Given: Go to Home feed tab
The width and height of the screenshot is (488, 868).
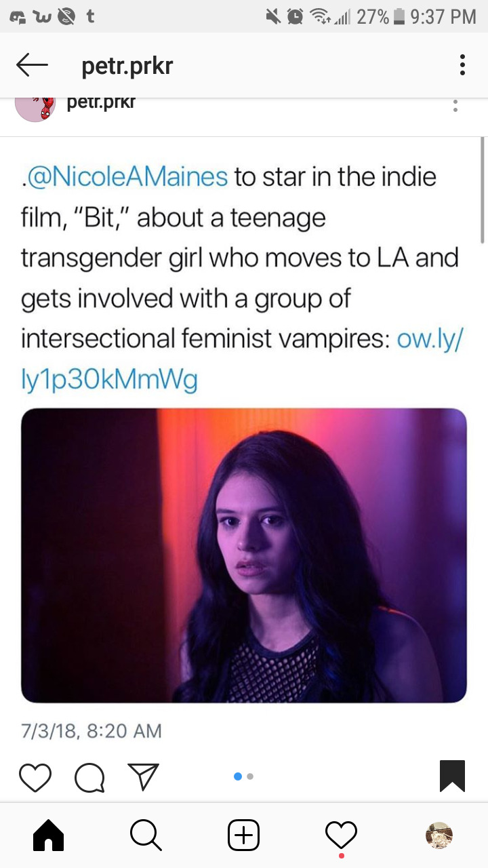Looking at the screenshot, I should (48, 835).
